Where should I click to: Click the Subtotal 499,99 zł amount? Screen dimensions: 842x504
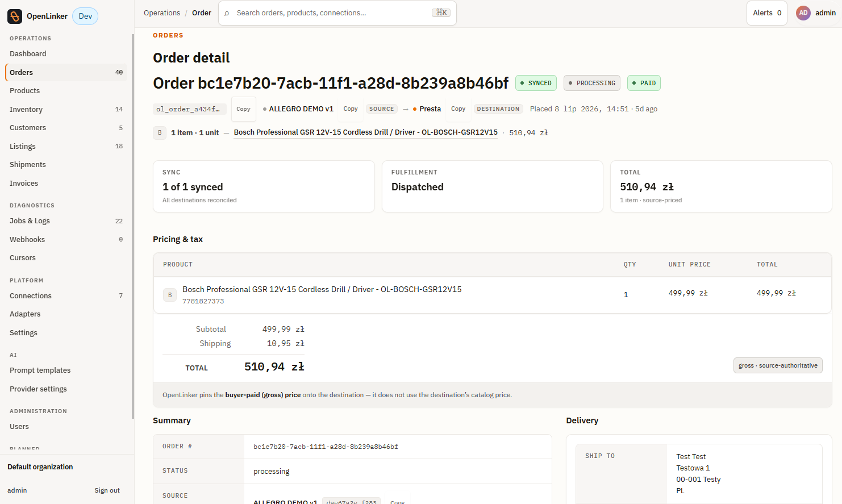coord(283,329)
